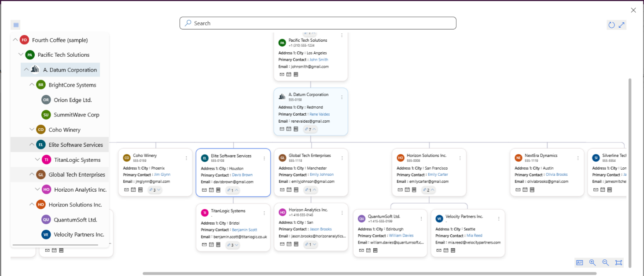Screen dimensions: 644x276
Task: Open primary contact Davis Brown link
Action: [x=242, y=175]
